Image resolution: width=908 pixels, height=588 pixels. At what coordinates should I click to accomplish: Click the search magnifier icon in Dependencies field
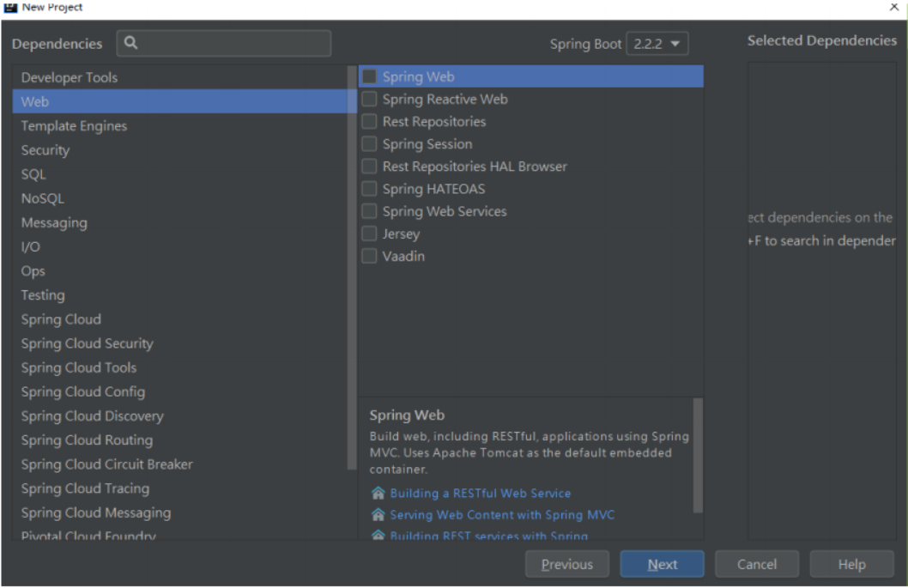click(130, 43)
